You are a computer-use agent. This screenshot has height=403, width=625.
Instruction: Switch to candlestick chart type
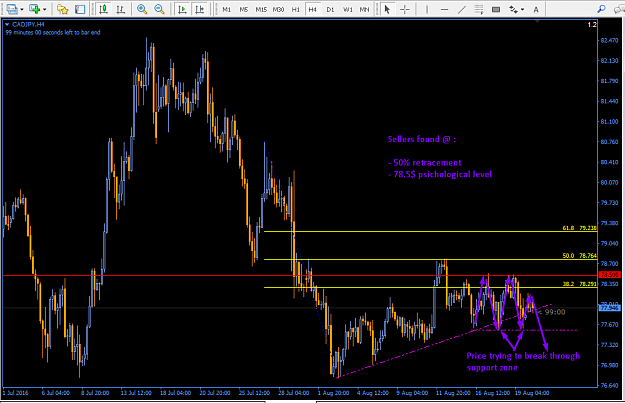(104, 9)
